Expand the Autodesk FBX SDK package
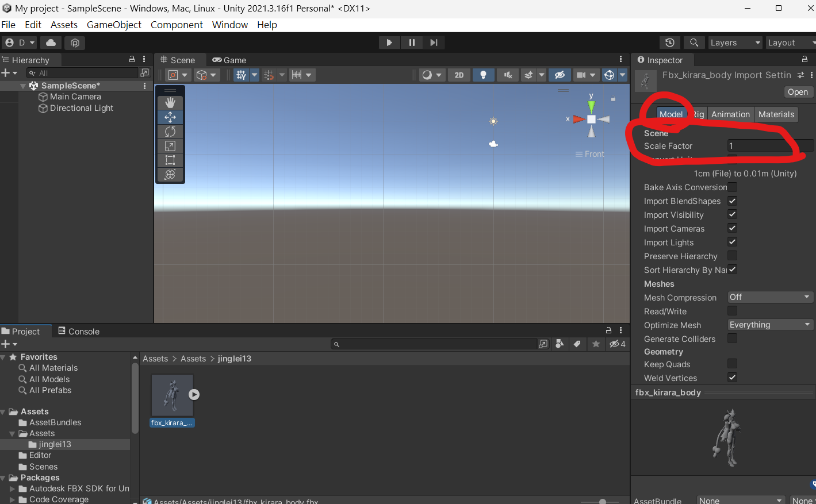Screen dimensions: 816x504 pos(13,488)
